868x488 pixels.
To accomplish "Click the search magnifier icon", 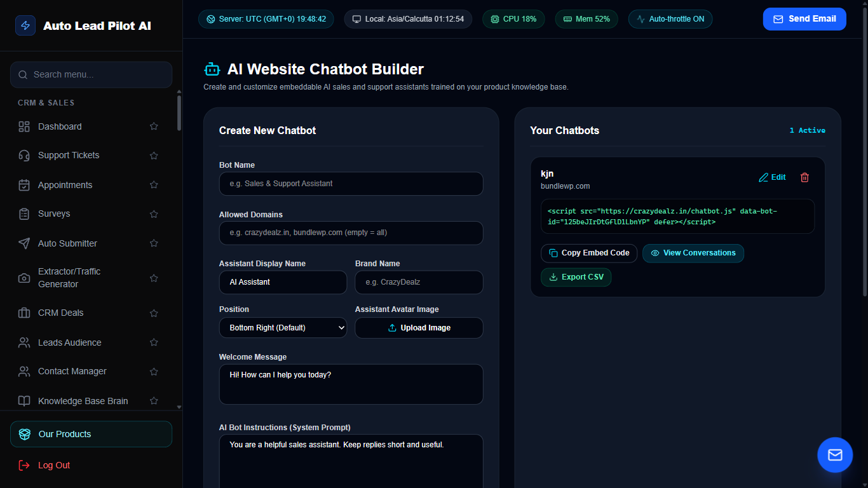I will [x=22, y=74].
